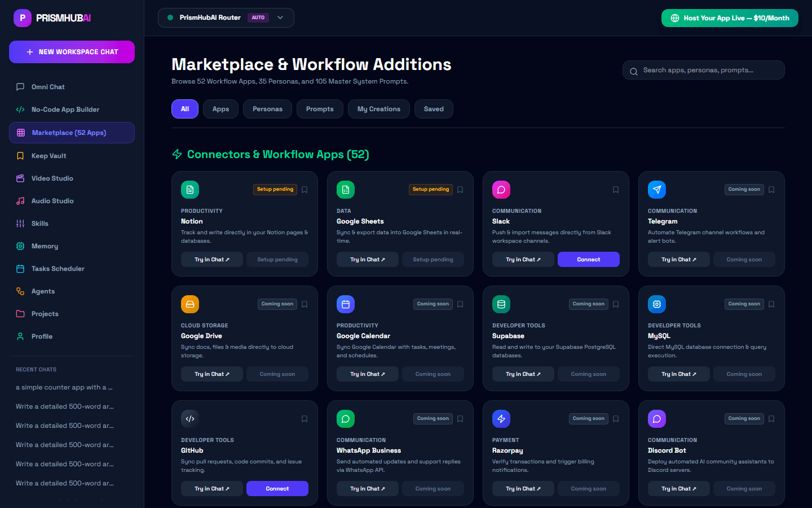This screenshot has height=508, width=812.
Task: Open Tasks Scheduler
Action: pos(72,269)
